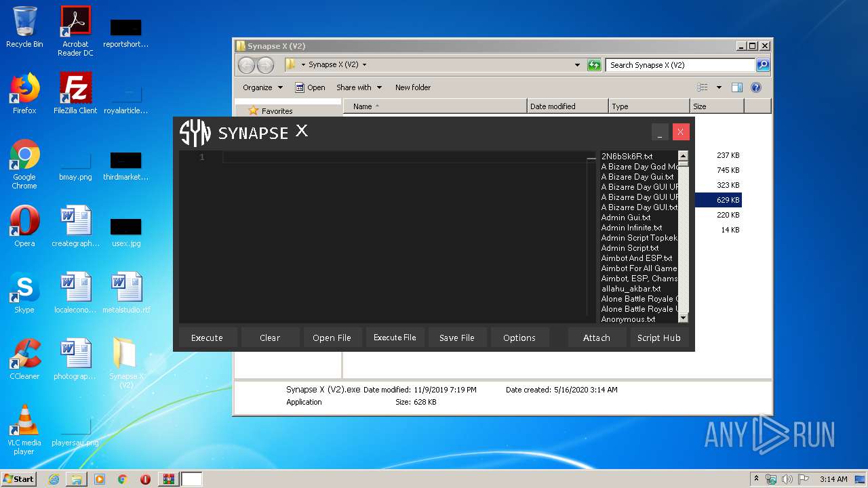Open the Opera desktop shortcut
The height and width of the screenshot is (488, 868).
tap(24, 226)
